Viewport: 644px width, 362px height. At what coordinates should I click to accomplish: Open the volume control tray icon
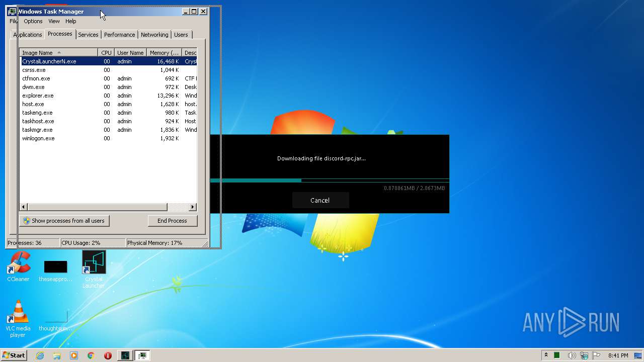572,355
